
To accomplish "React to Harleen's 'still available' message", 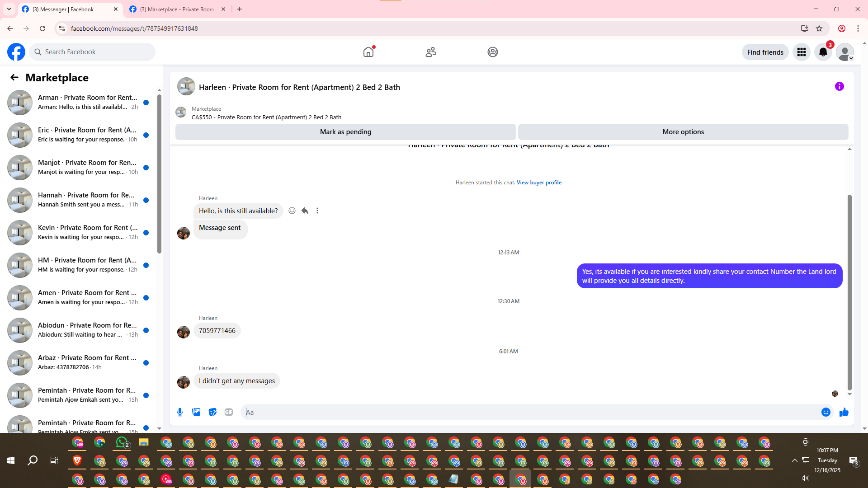I will 292,211.
